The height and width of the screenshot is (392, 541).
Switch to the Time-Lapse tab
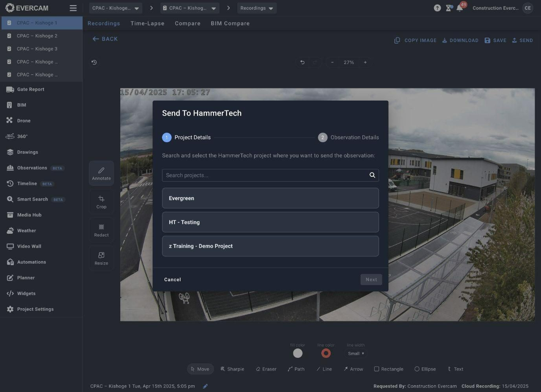[147, 23]
